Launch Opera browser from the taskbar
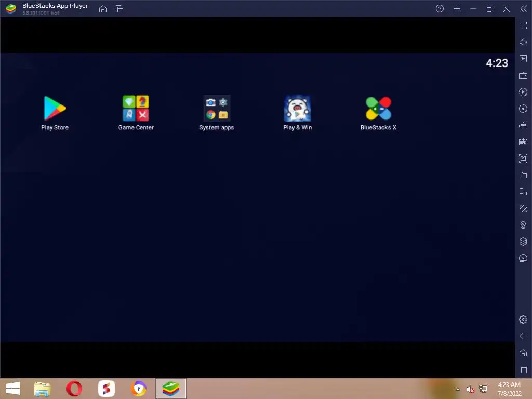This screenshot has height=399, width=532. 74,389
